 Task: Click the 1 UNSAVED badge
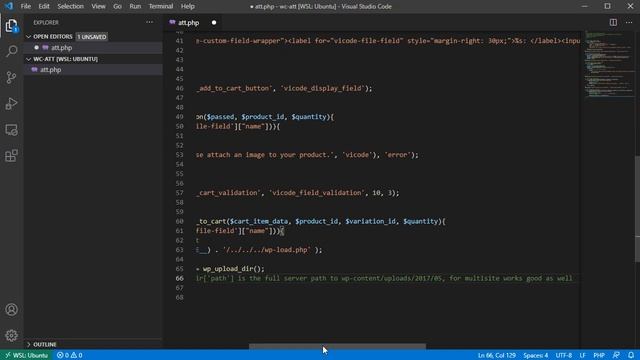(92, 37)
